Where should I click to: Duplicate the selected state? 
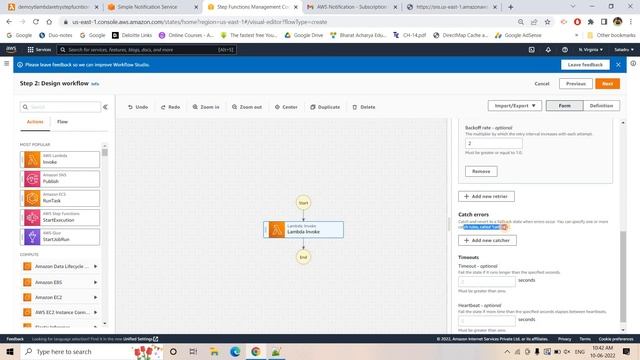(x=325, y=107)
